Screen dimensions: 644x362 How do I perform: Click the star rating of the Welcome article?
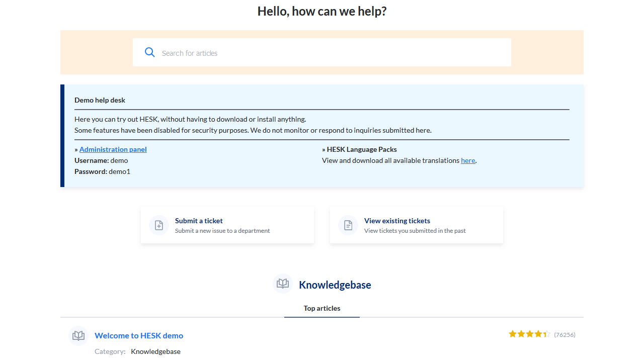530,334
